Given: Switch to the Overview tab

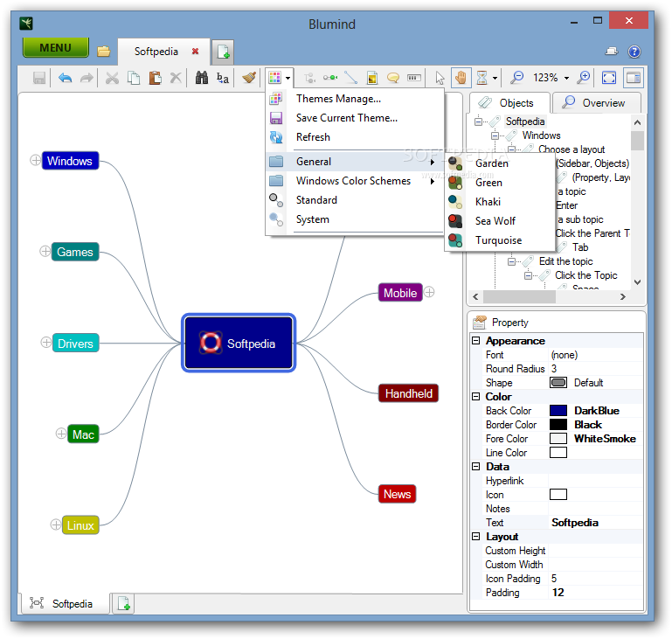Looking at the screenshot, I should (596, 103).
